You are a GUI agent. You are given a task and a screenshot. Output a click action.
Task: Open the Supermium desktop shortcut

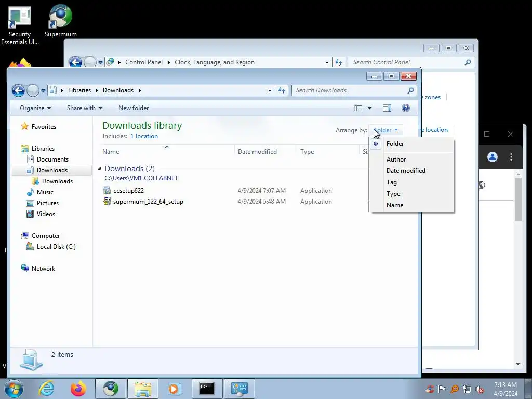tap(60, 21)
